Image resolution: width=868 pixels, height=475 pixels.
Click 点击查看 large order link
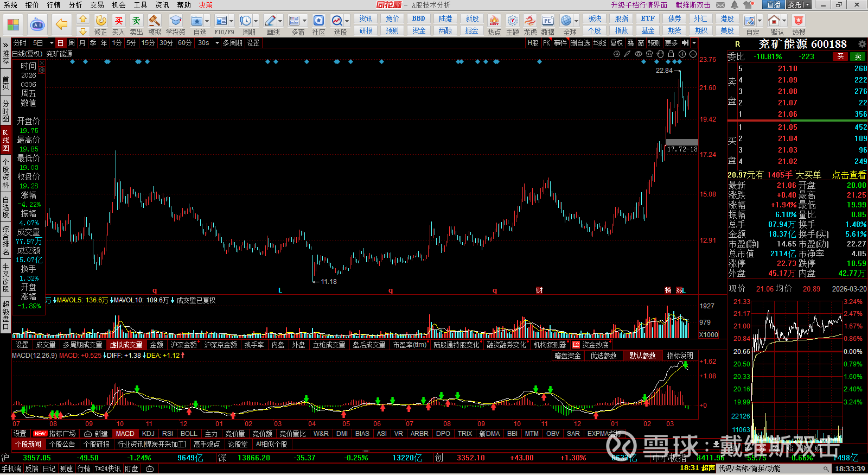[849, 175]
